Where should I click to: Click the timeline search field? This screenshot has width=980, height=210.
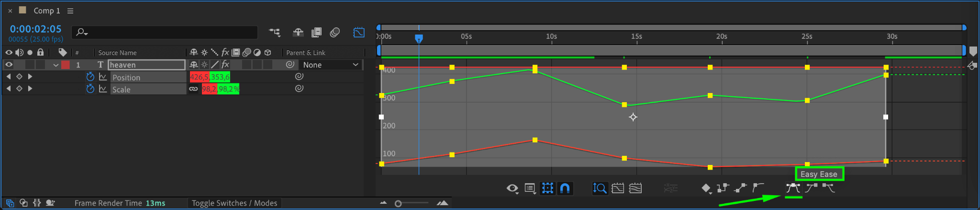pos(165,32)
